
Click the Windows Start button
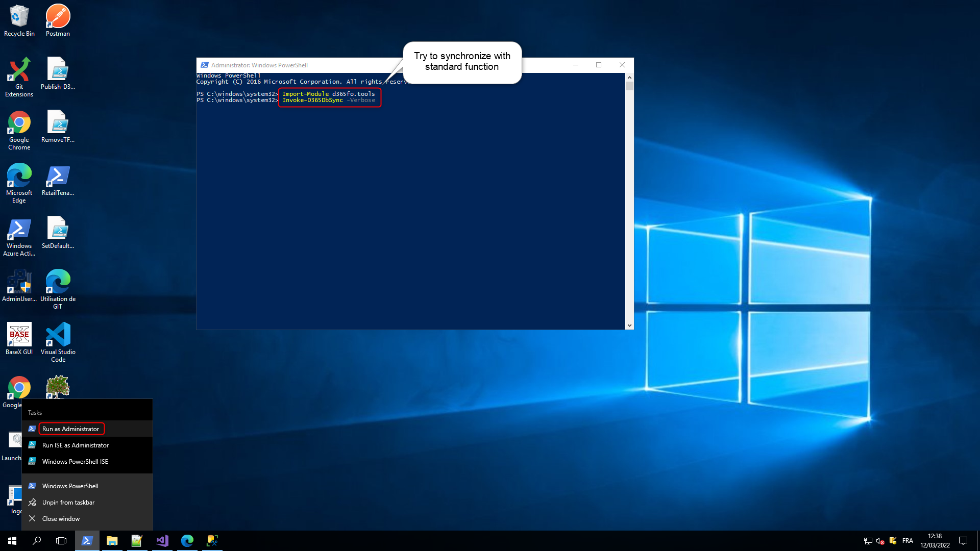click(x=11, y=540)
